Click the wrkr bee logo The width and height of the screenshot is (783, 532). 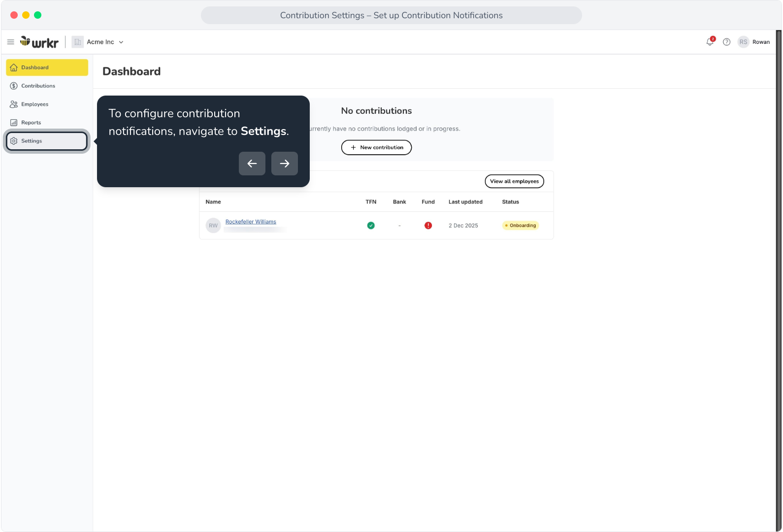coord(39,42)
